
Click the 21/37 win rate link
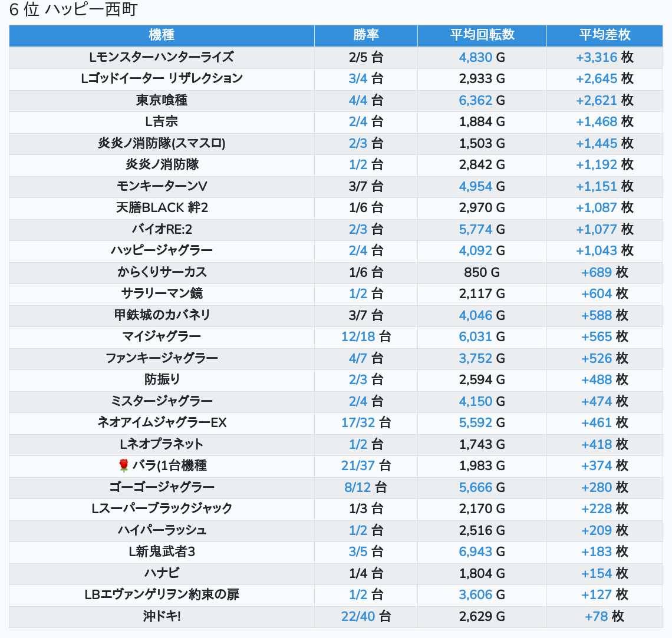(358, 466)
